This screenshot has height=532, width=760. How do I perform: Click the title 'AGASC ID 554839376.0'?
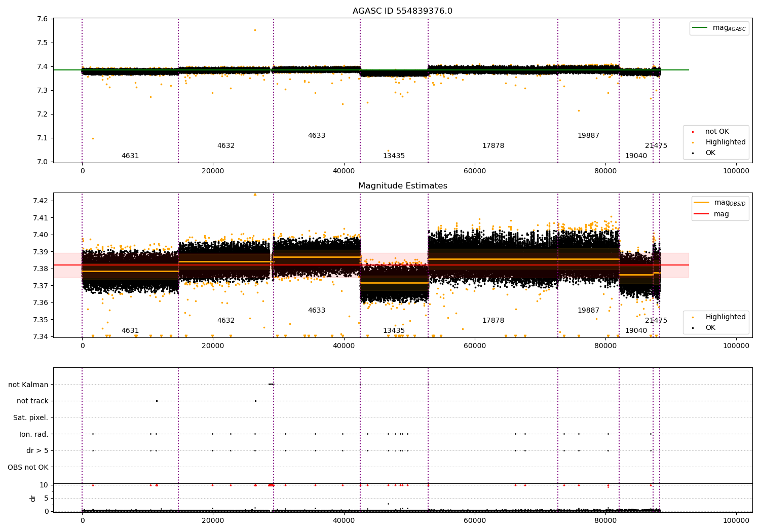[x=402, y=11]
